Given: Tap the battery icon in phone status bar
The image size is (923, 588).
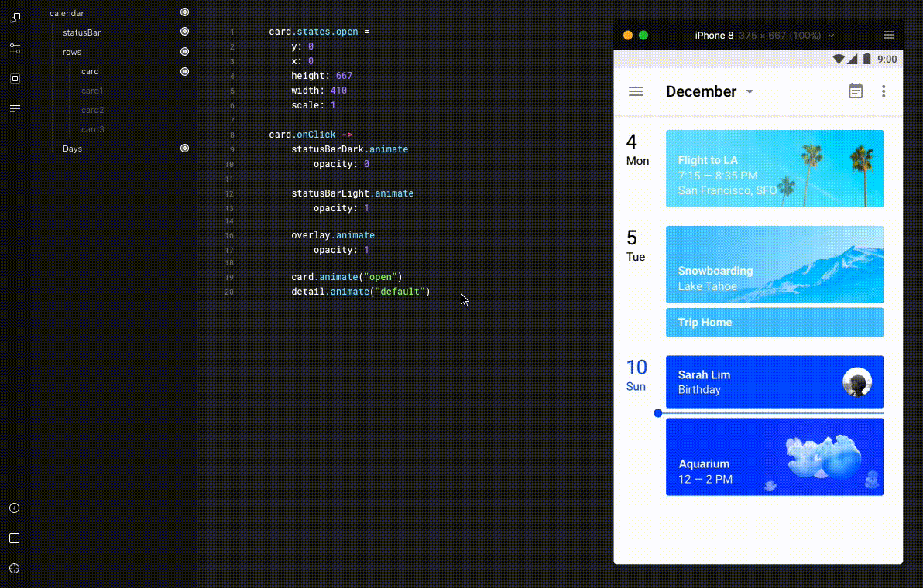Looking at the screenshot, I should [x=867, y=59].
